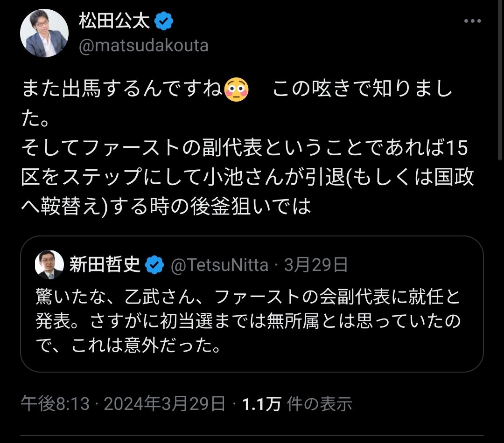Click the 1.1万 view count number
This screenshot has width=504, height=443.
(261, 404)
